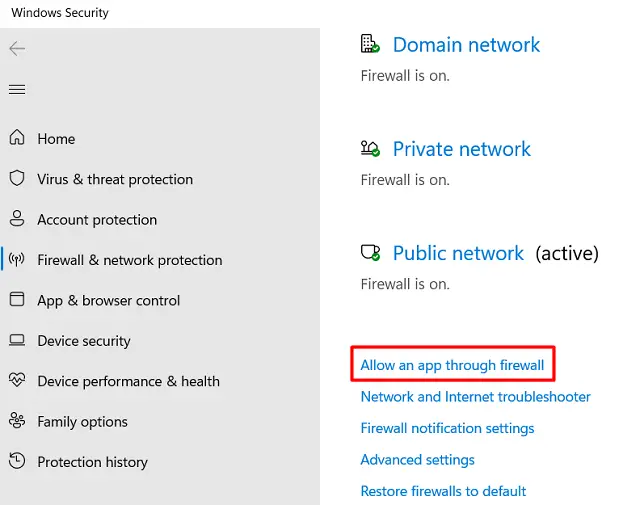Go to Advanced settings
Screen dimensions: 640x505
pyautogui.click(x=417, y=460)
